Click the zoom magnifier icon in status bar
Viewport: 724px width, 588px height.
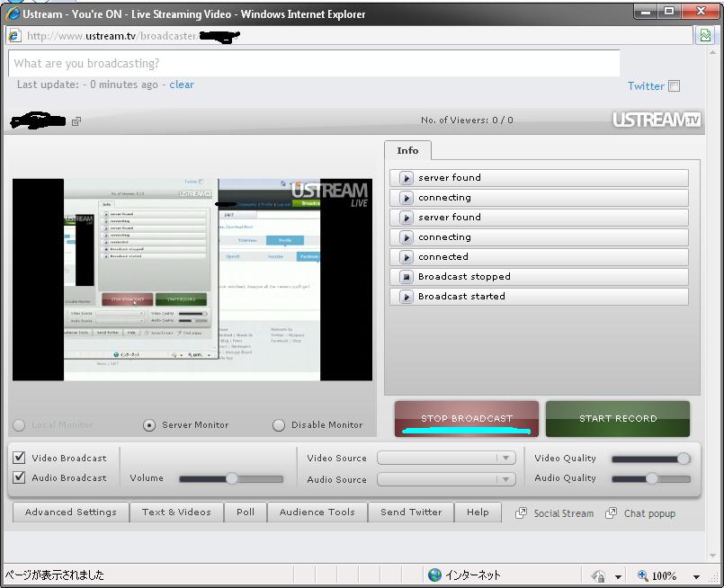pyautogui.click(x=642, y=575)
